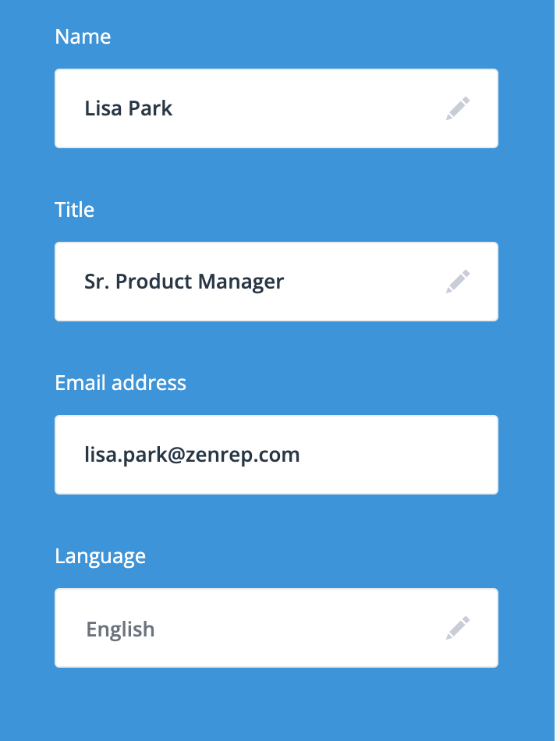Viewport: 560px width, 741px height.
Task: Click "lisa.park" in the email address
Action: tap(122, 455)
